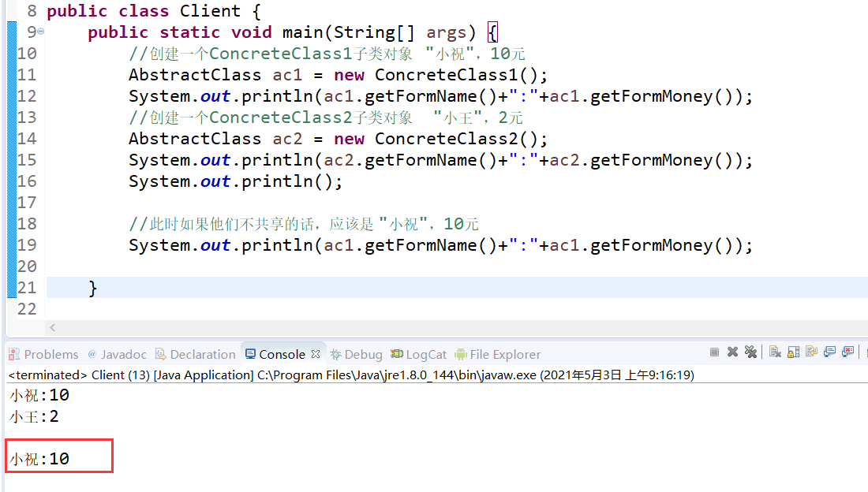Click 'AbstractClass ac2 = new ConcreteClass2();' line
This screenshot has width=868, height=492.
point(338,139)
